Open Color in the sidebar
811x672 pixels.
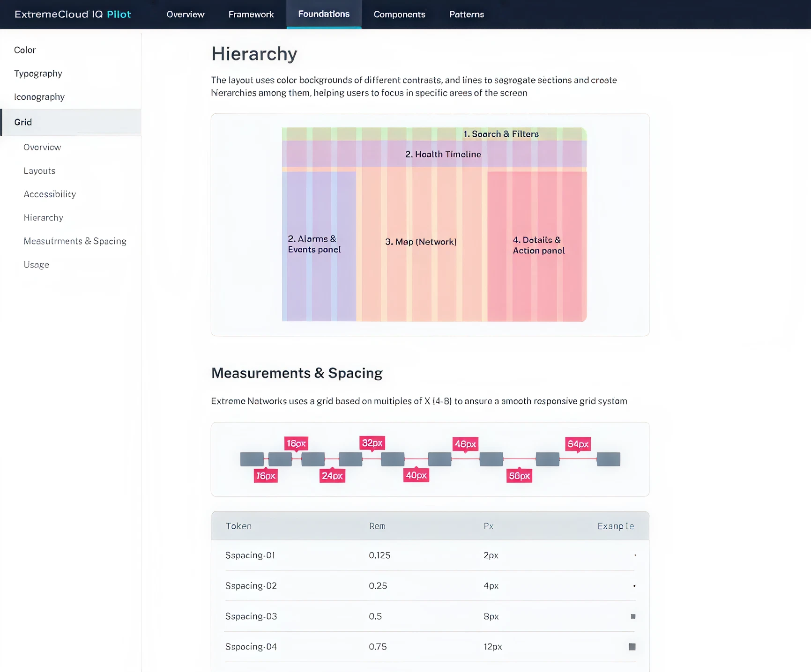point(25,50)
